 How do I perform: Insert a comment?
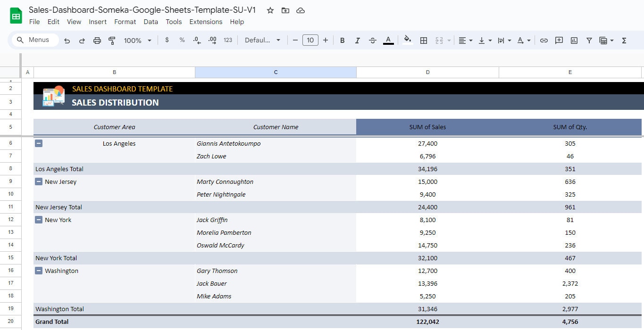pos(559,40)
